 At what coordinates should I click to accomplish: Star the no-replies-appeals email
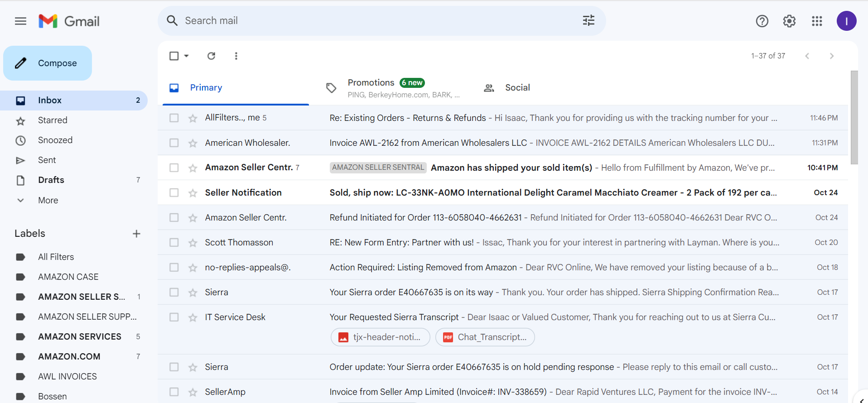[193, 268]
